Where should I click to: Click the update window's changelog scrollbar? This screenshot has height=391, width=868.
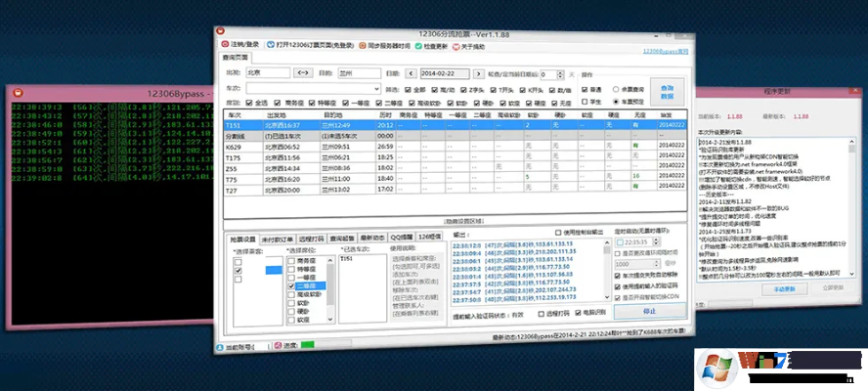(x=851, y=206)
